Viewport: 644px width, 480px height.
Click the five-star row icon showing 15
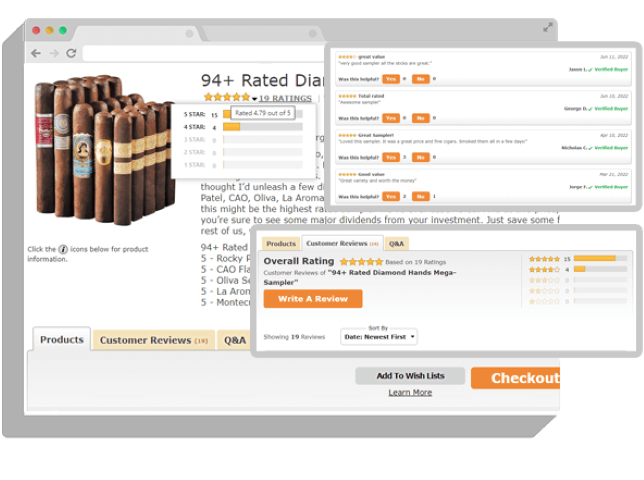tap(544, 259)
